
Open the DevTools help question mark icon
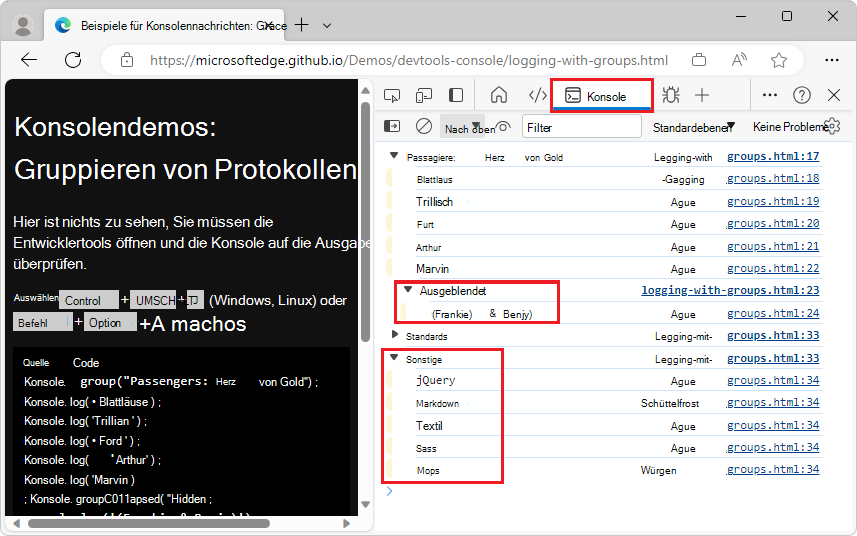tap(801, 95)
